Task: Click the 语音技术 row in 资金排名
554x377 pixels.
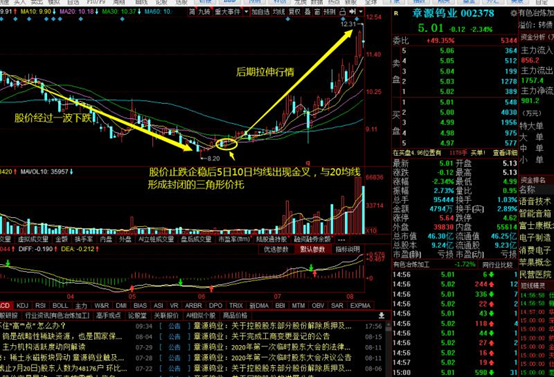Action: coord(536,202)
